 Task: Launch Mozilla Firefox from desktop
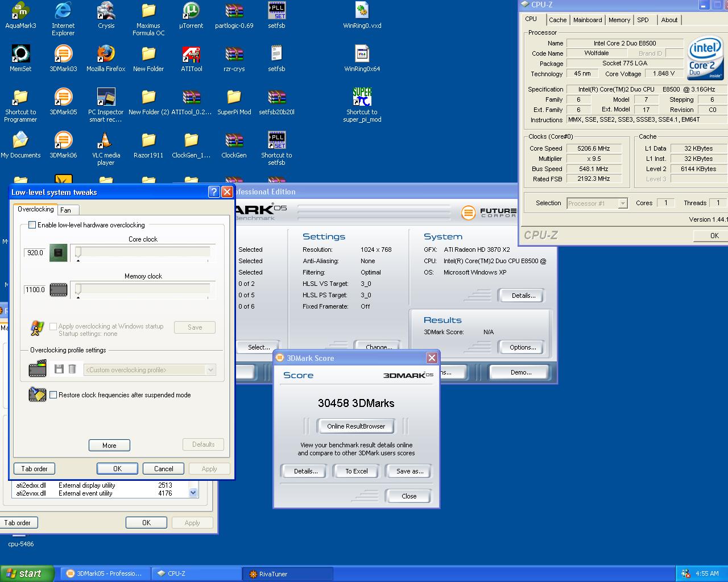pos(106,59)
